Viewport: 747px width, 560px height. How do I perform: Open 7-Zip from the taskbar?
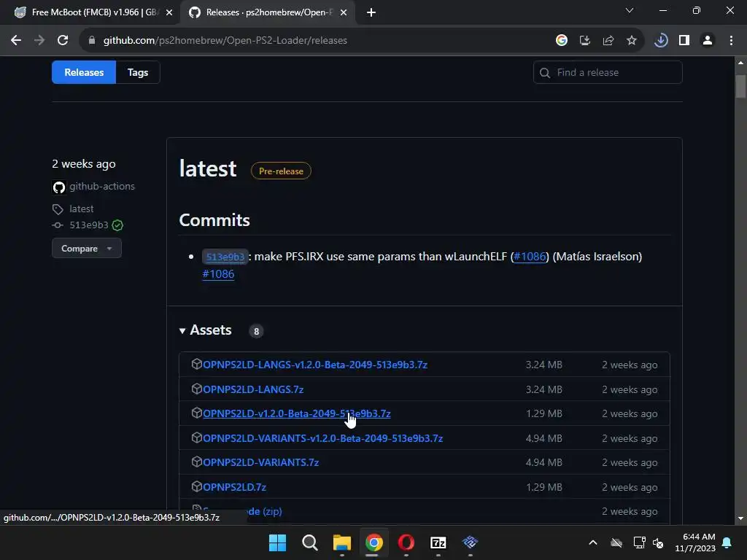[438, 542]
